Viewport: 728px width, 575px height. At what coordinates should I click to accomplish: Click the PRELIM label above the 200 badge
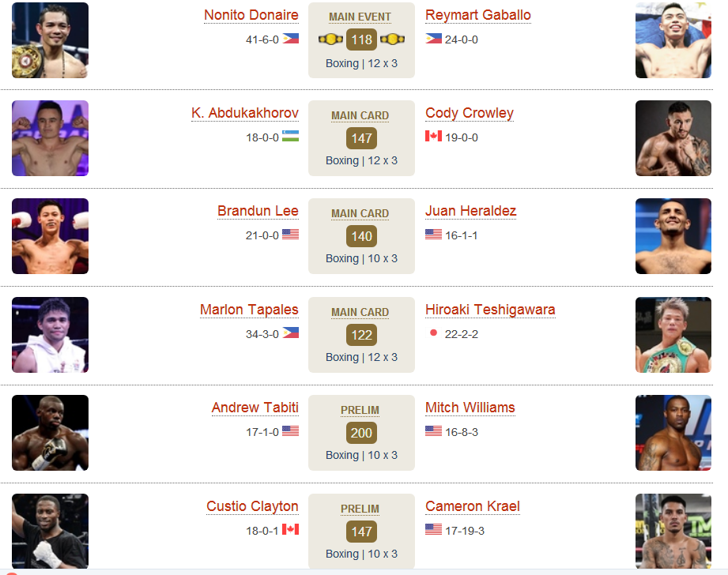360,410
